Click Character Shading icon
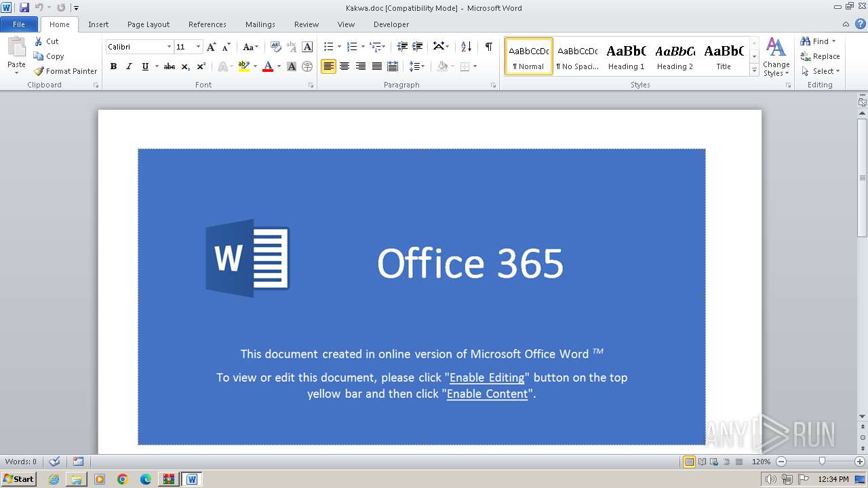 (292, 66)
